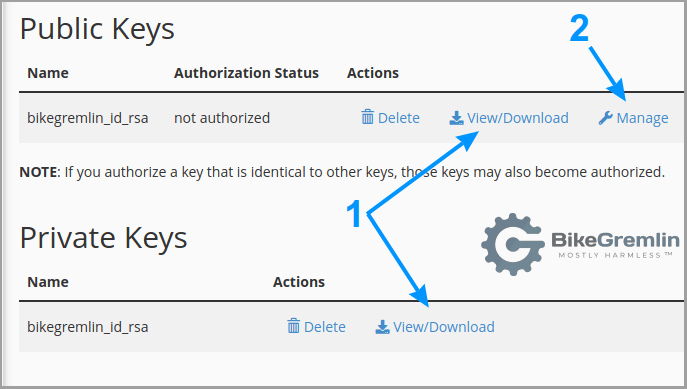Click the BikeGremlin brand name text
This screenshot has height=389, width=687.
pos(615,240)
